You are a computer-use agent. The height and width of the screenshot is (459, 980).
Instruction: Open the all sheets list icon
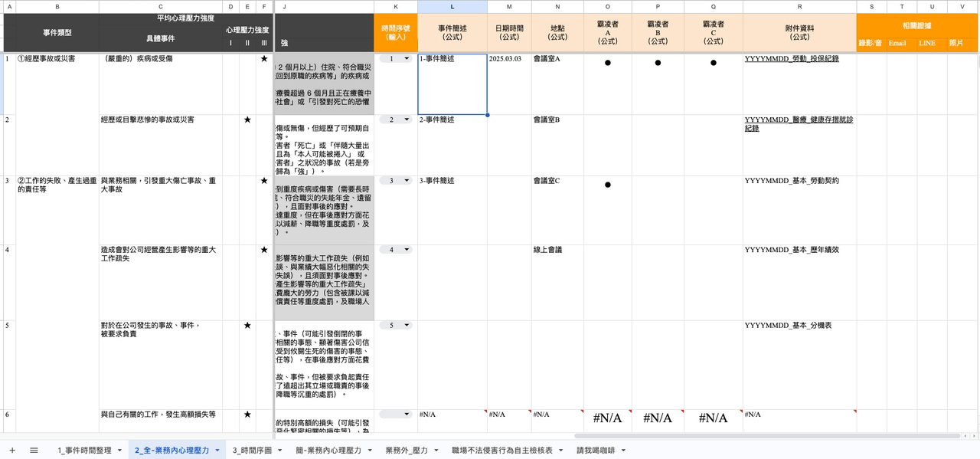pyautogui.click(x=34, y=451)
